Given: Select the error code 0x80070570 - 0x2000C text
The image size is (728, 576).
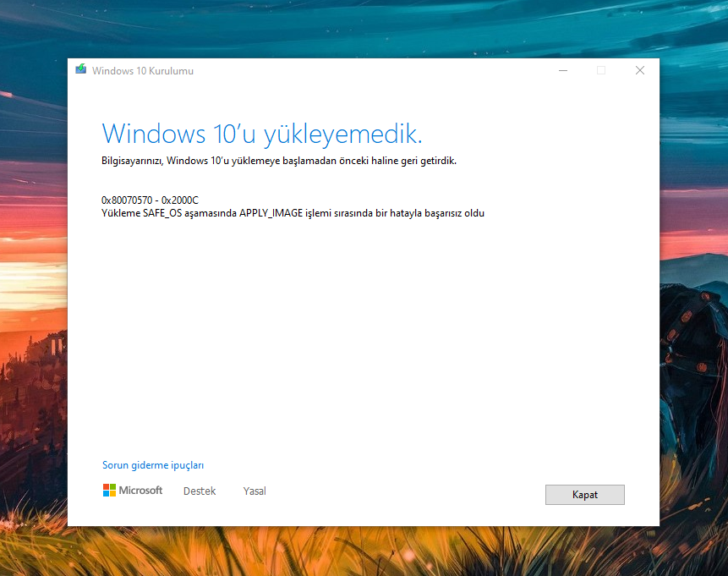Looking at the screenshot, I should [150, 200].
